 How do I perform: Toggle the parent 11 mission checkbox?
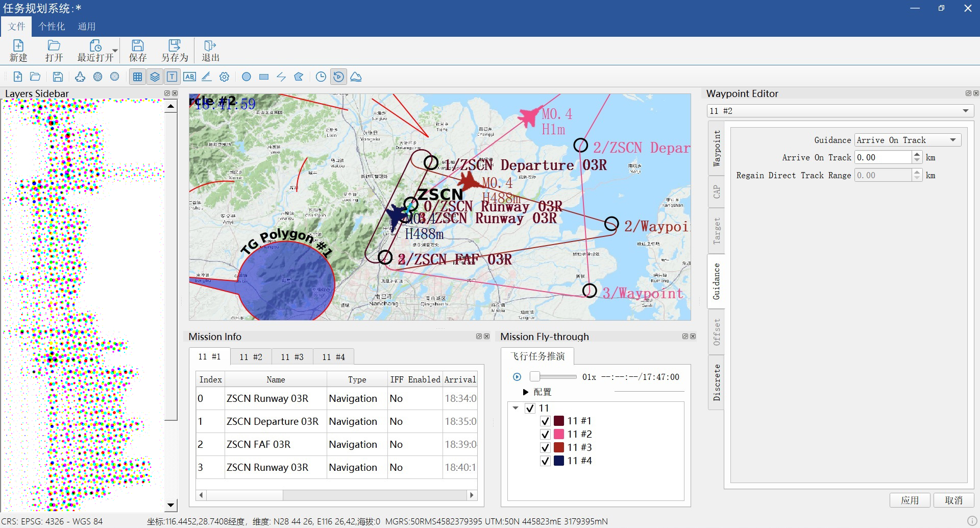(x=530, y=408)
